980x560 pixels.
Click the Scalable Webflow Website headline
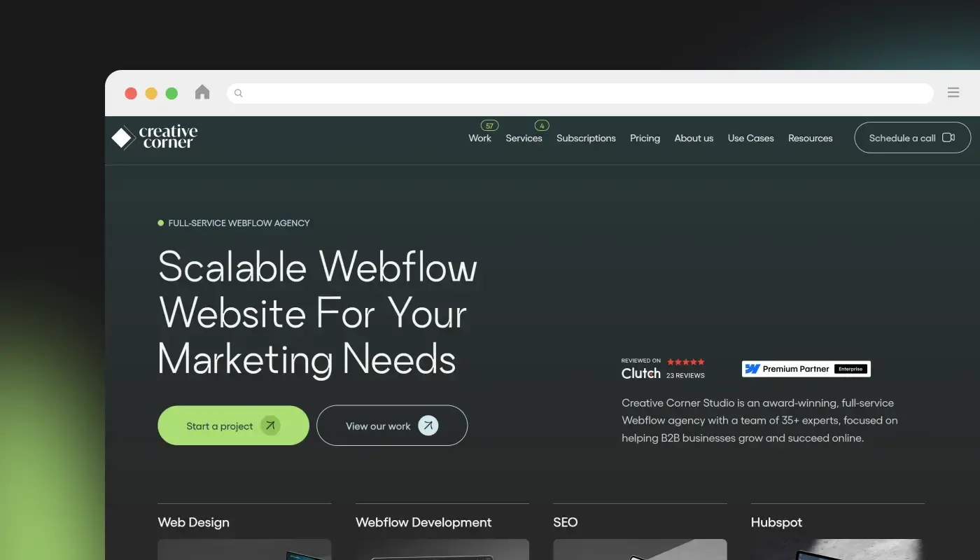pyautogui.click(x=318, y=313)
